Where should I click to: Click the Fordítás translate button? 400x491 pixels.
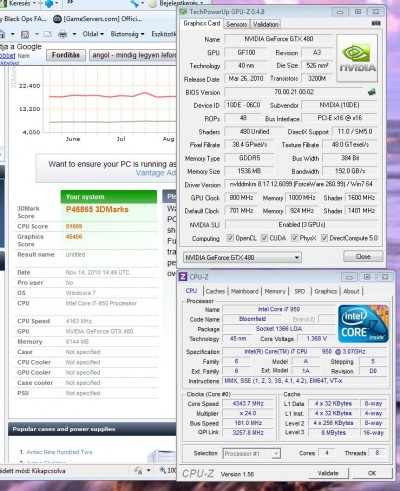pyautogui.click(x=66, y=55)
